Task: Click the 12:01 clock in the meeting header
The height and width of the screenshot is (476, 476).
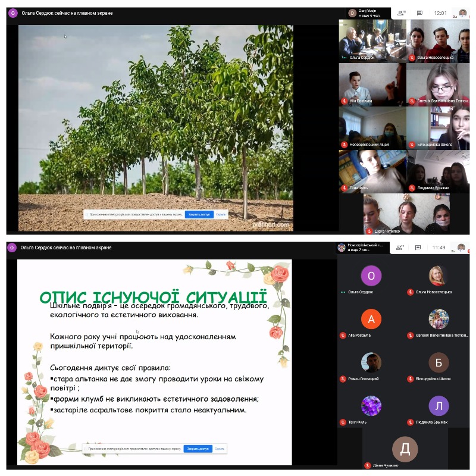Action: pyautogui.click(x=440, y=13)
